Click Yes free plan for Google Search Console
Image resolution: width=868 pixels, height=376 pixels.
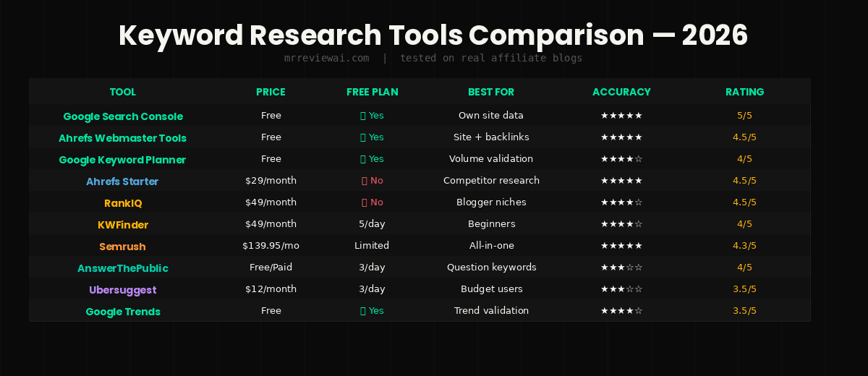point(372,116)
